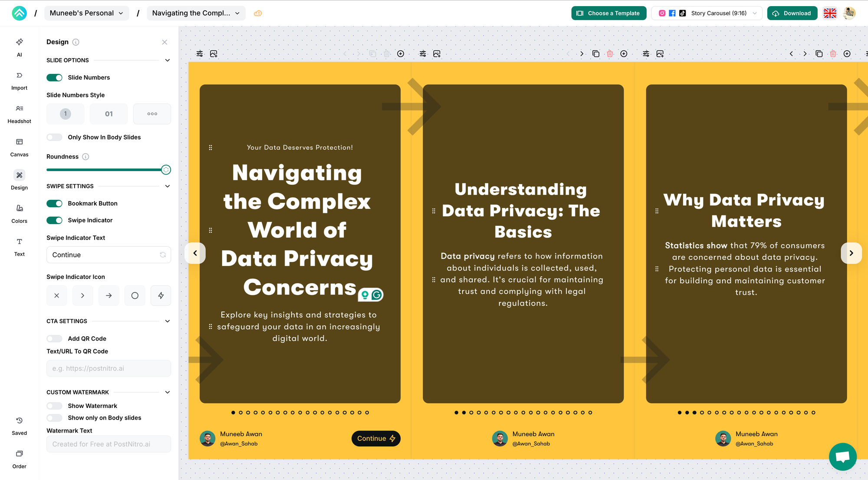Add new slide after first slide
Image resolution: width=868 pixels, height=480 pixels.
401,54
